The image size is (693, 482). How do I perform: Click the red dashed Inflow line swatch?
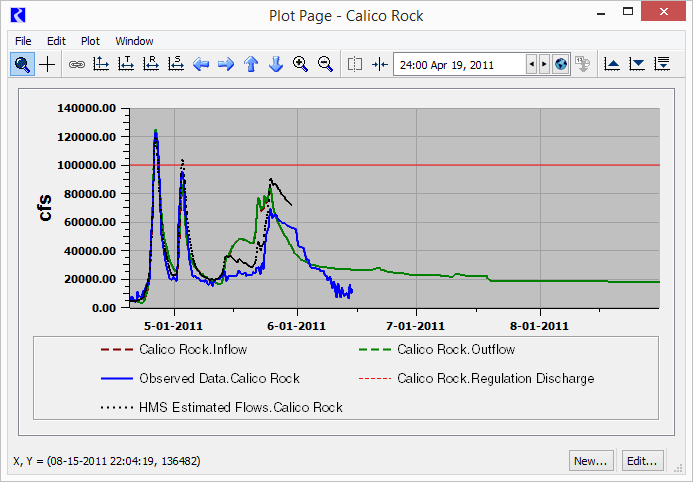(117, 349)
